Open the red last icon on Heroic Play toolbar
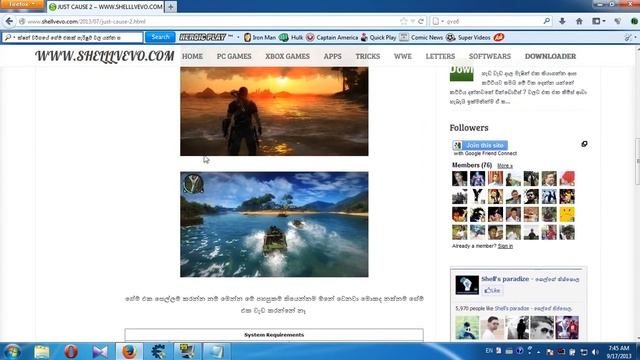Screen dimensions: 640x360 click(499, 37)
